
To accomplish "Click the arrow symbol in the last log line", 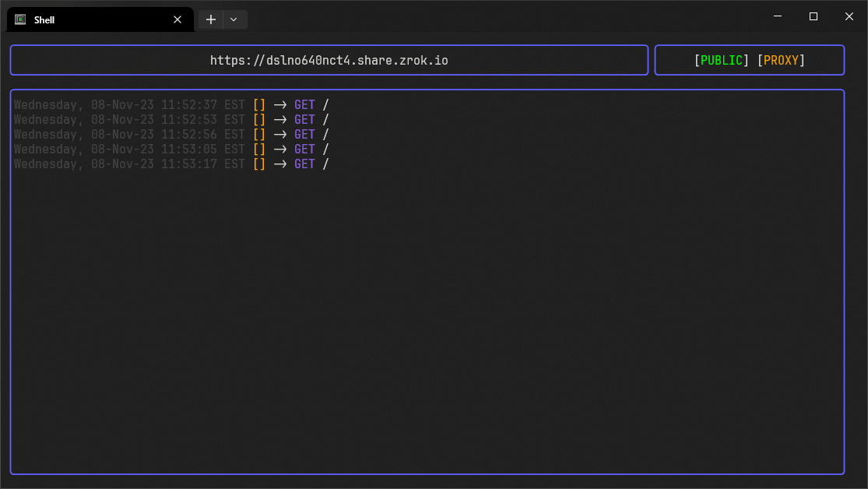I will 279,164.
